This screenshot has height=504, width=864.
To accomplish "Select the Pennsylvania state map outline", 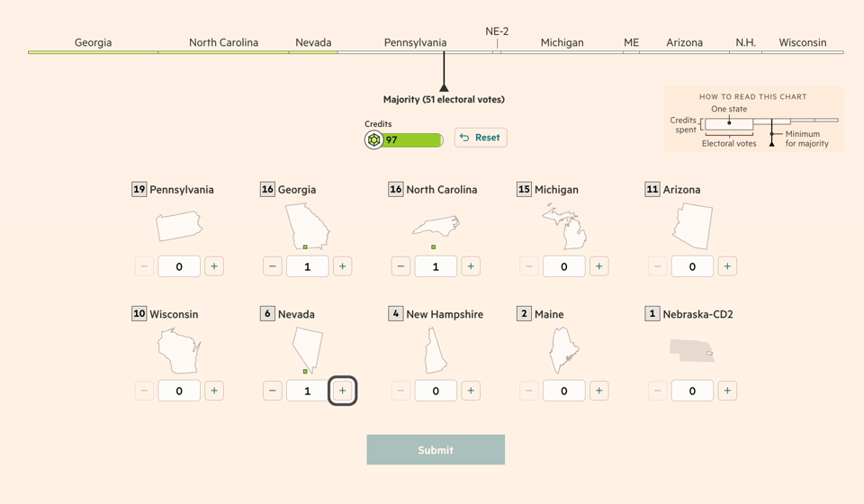I will pyautogui.click(x=179, y=227).
